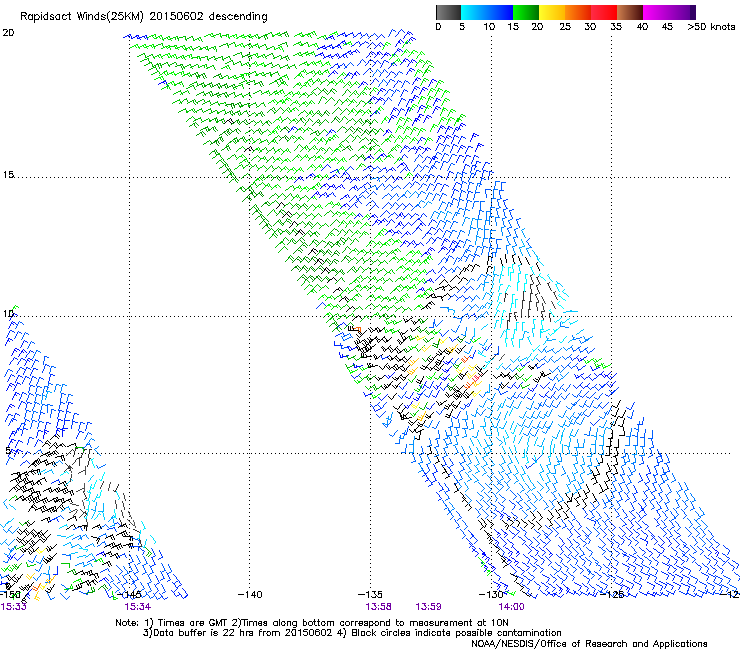
Task: Click the title text 'Rapidscat Winds(25KM) 20150602 descending'
Action: click(143, 17)
